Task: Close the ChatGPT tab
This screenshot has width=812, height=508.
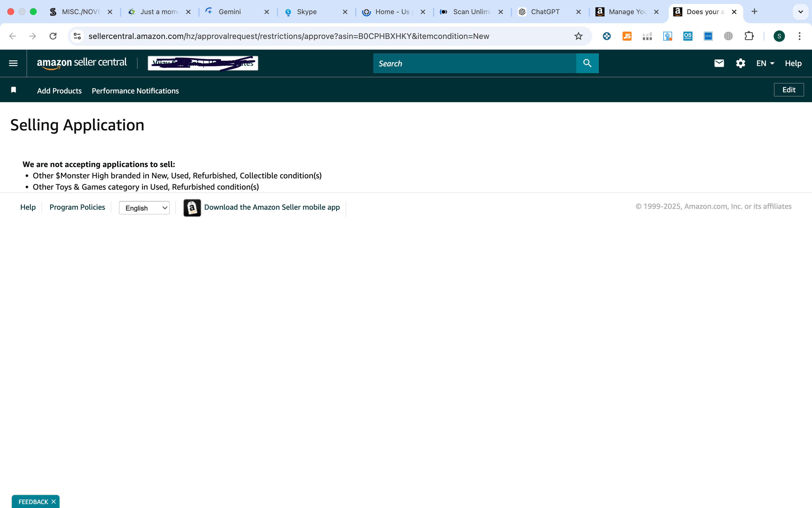Action: (x=579, y=12)
